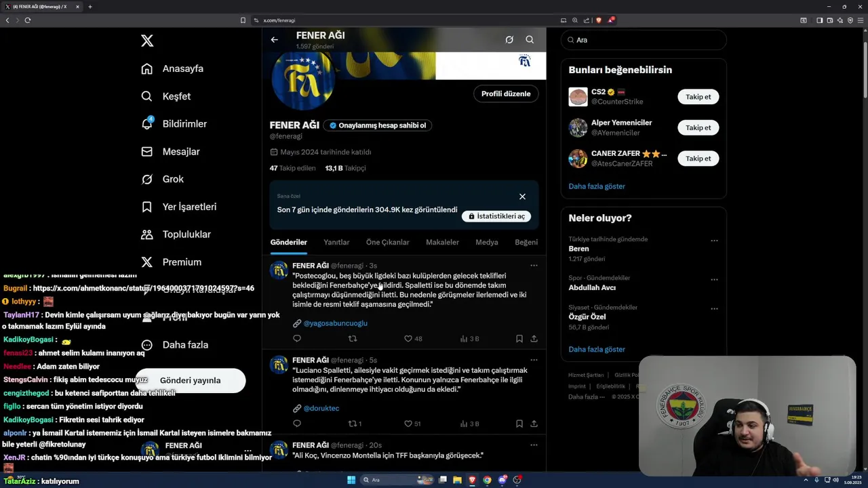Repost the Luciano Spalletti post
The image size is (868, 488).
(355, 424)
